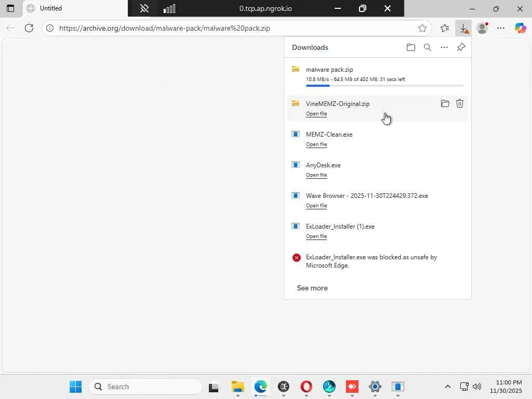Open network status icon in system tray

click(x=464, y=387)
